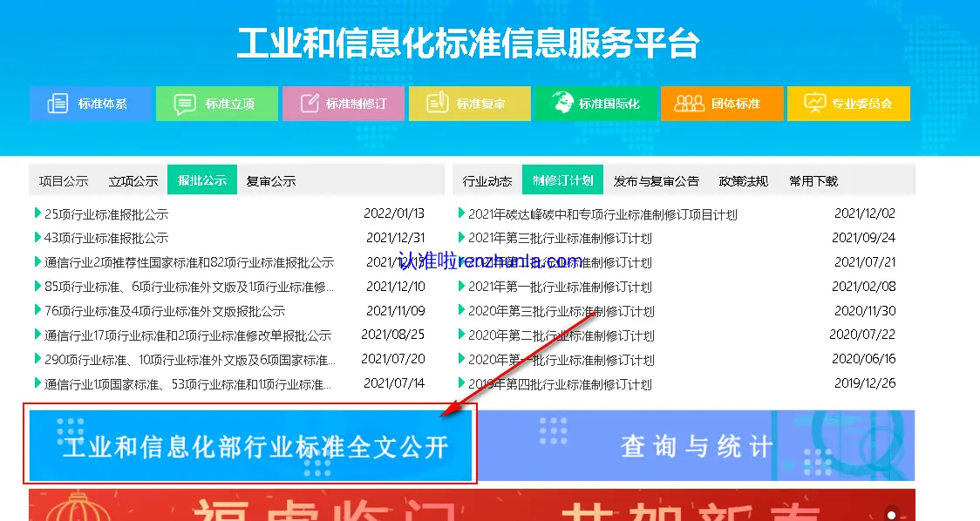Open the plan dated 2021/07/21
Viewport: 980px width, 521px height.
coord(561,262)
